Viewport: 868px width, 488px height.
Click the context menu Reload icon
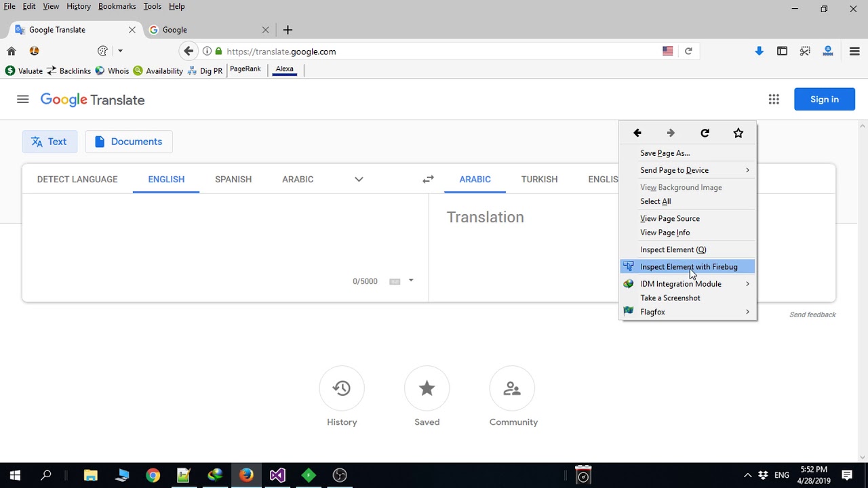[x=705, y=133]
